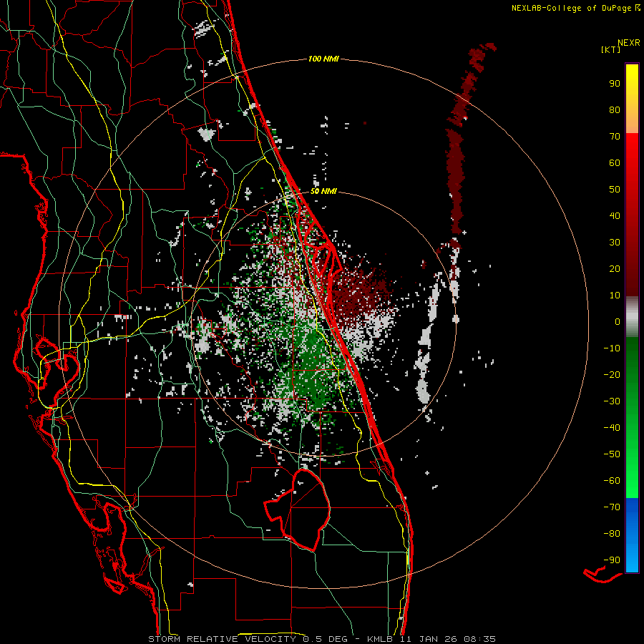This screenshot has width=644, height=644.
Task: Select the 70 value on the velocity scale
Action: [615, 137]
